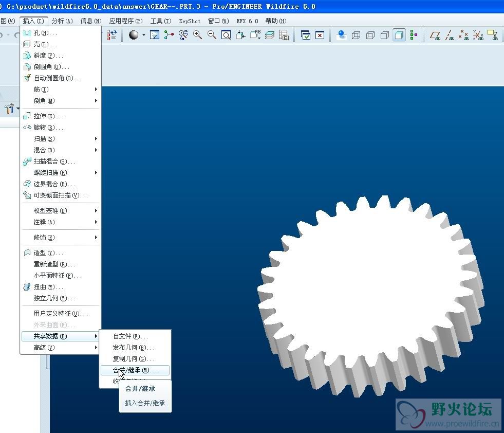Click the zoom in magnifier
504x433 pixels.
pos(197,35)
